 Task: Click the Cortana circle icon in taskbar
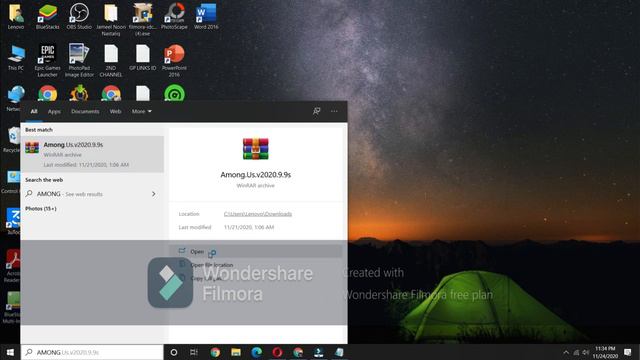tap(174, 352)
